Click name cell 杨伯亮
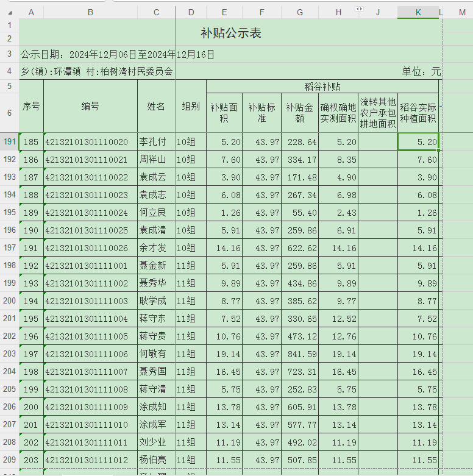The height and width of the screenshot is (476, 473). click(x=157, y=460)
